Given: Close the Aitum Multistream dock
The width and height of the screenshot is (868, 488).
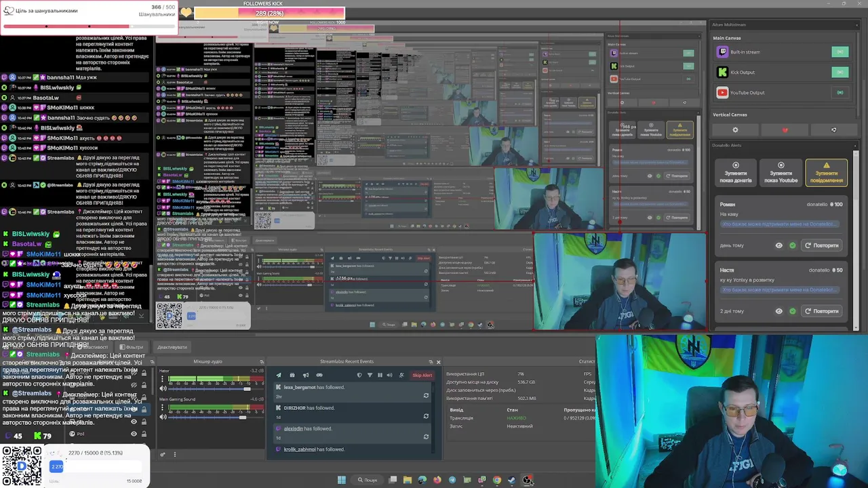Looking at the screenshot, I should (x=856, y=24).
